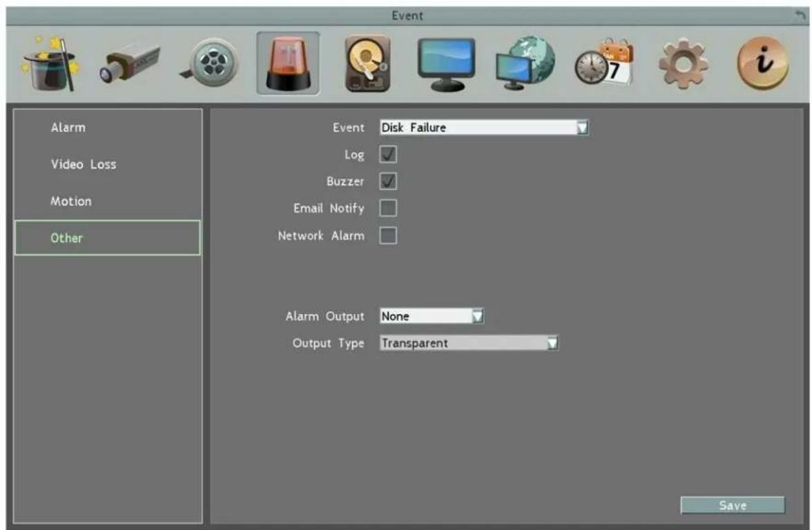
Task: Click the back arrow in title bar
Action: point(800,15)
